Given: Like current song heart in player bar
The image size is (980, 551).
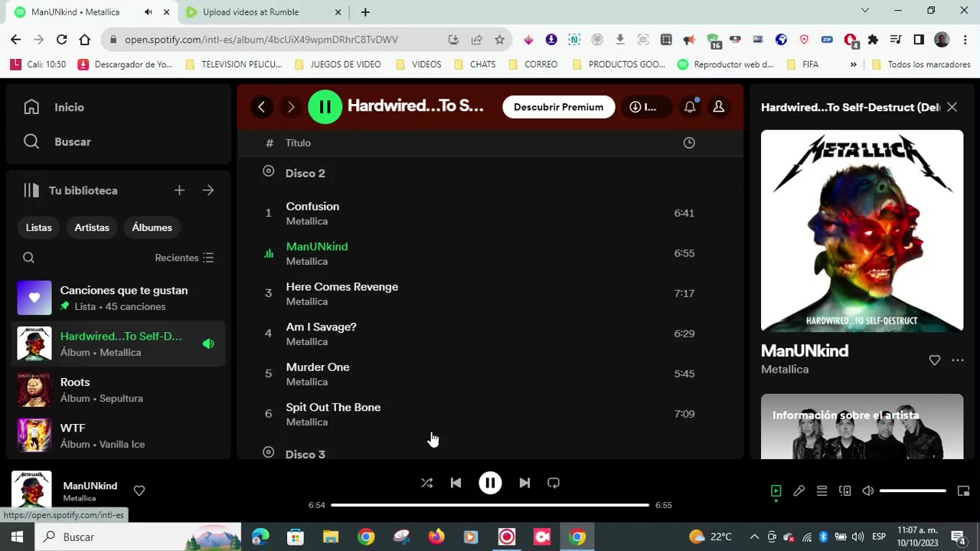Looking at the screenshot, I should 139,491.
